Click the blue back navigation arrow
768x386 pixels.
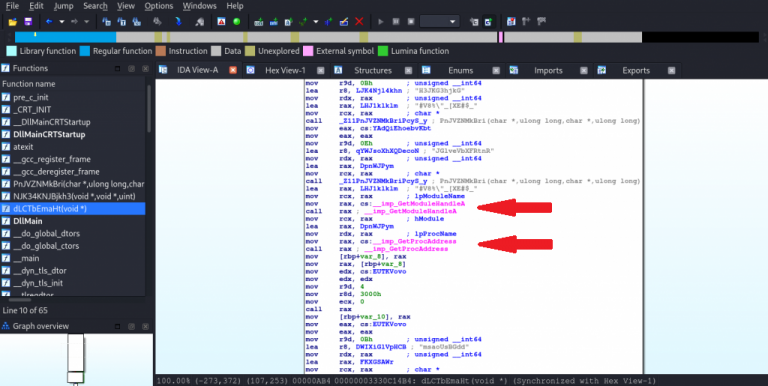point(49,22)
